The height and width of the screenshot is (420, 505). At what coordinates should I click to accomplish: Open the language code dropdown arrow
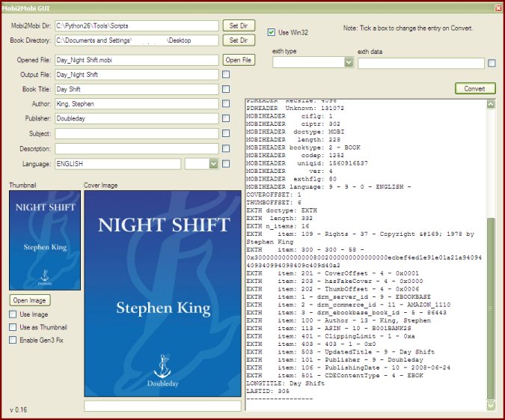click(x=213, y=164)
